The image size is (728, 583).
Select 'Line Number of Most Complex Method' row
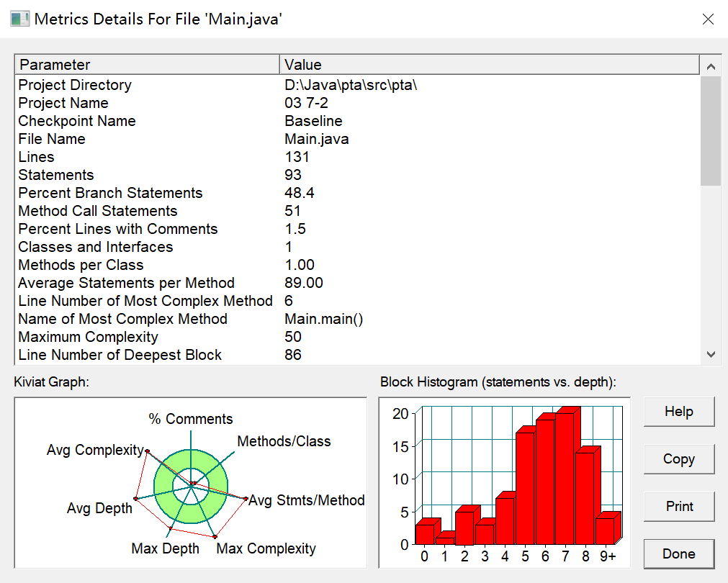tap(357, 301)
